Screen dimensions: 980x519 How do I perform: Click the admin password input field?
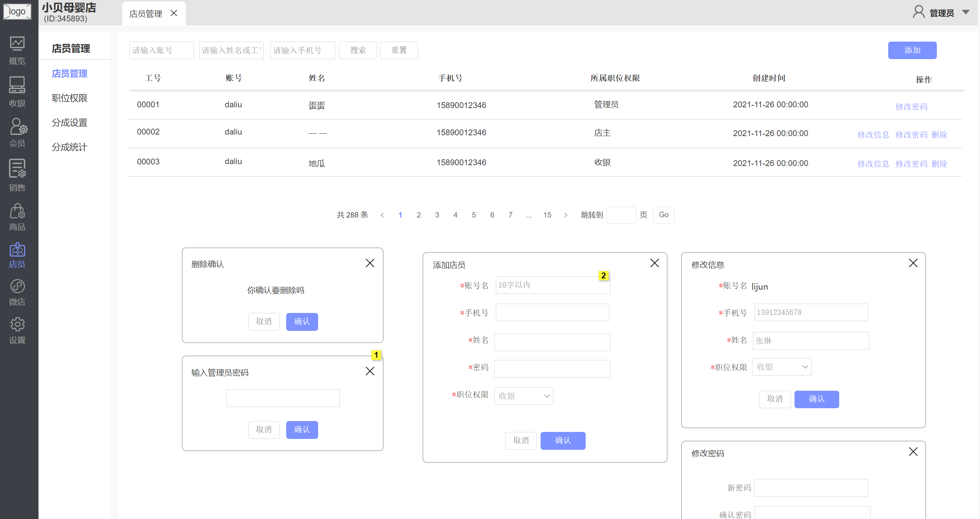coord(283,398)
